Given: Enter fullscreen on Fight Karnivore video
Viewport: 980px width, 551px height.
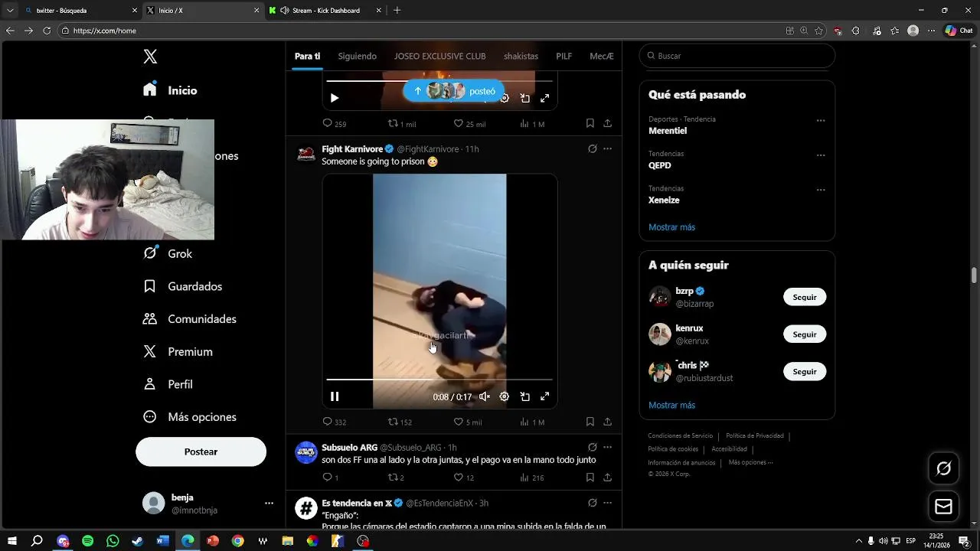Looking at the screenshot, I should [x=545, y=396].
